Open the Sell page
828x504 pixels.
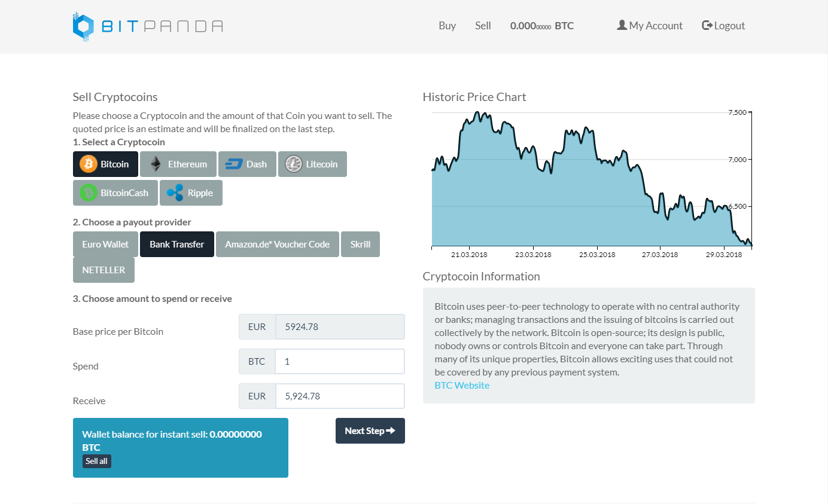(x=483, y=26)
